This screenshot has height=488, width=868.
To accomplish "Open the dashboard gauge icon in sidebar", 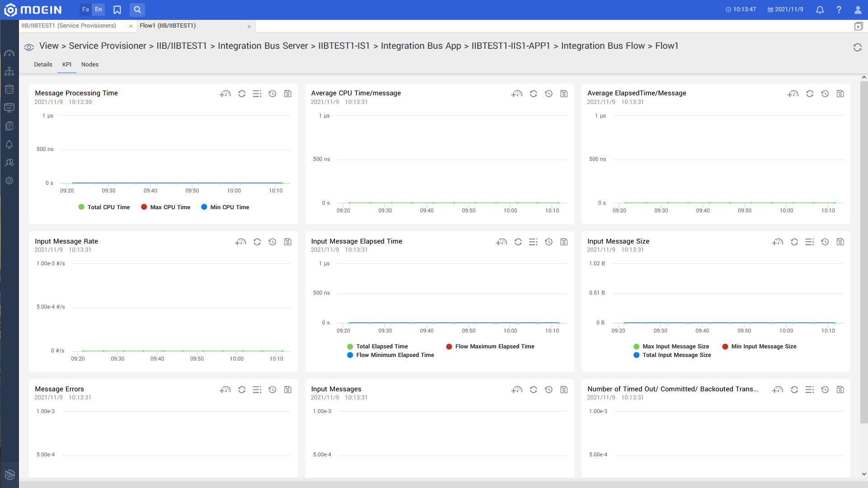I will coord(9,53).
